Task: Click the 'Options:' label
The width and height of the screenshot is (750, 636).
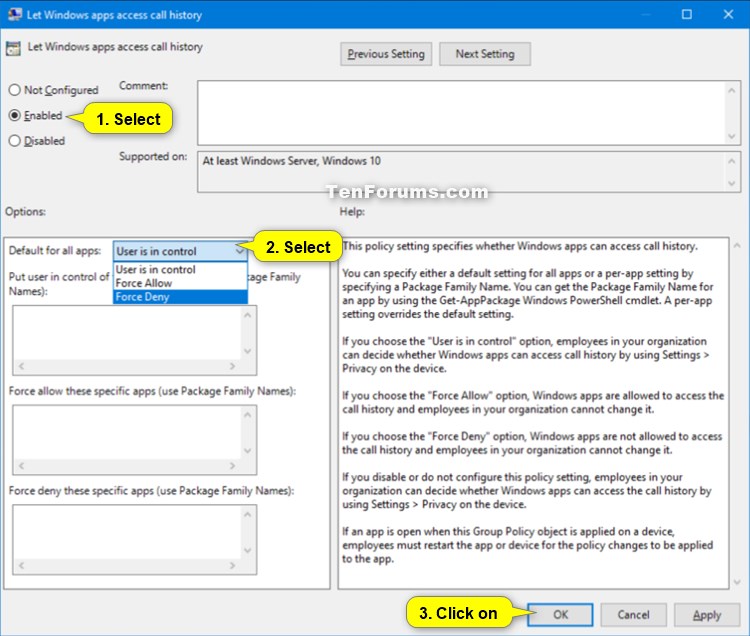Action: (25, 211)
